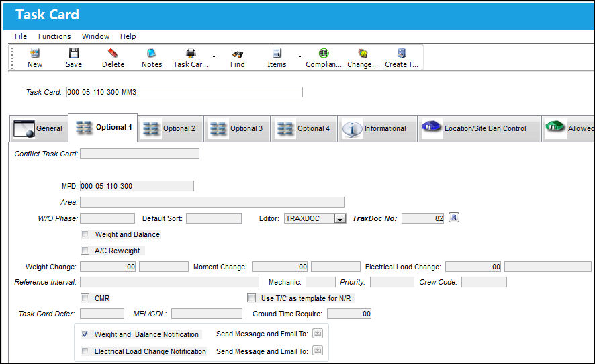
Task: Click the Default Sort field
Action: (214, 218)
